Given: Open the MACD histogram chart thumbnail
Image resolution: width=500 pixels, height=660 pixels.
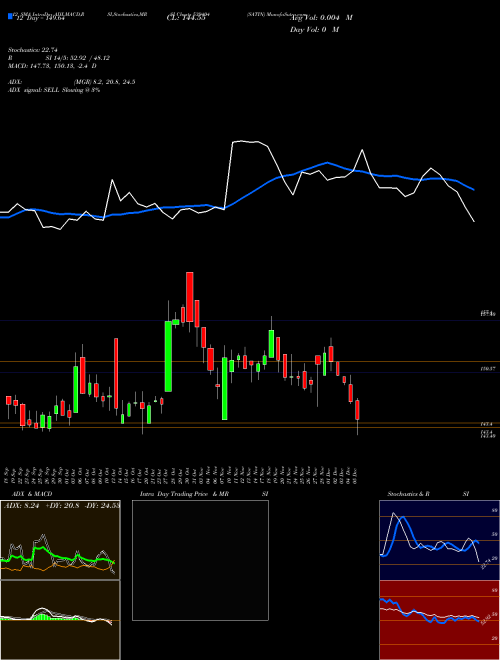Looking at the screenshot, I should click(60, 620).
